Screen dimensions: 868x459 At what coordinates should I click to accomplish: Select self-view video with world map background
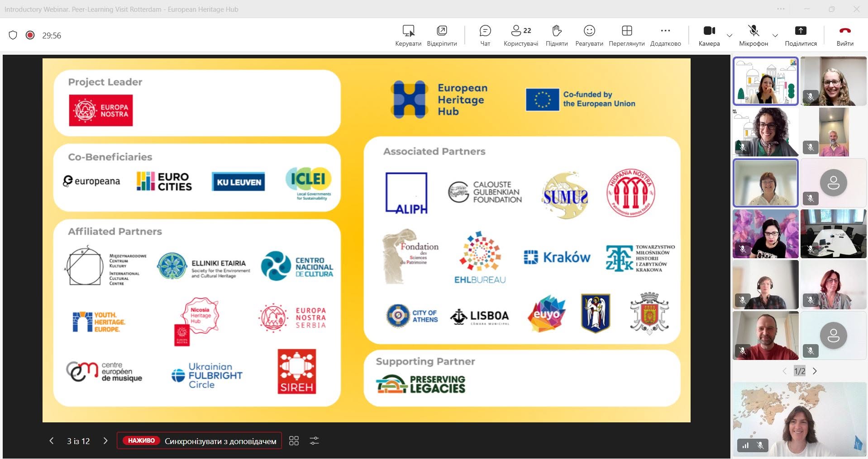[x=800, y=419]
